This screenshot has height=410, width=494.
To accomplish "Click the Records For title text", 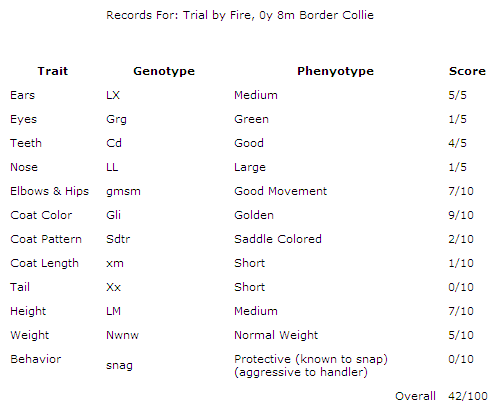I will pos(240,15).
